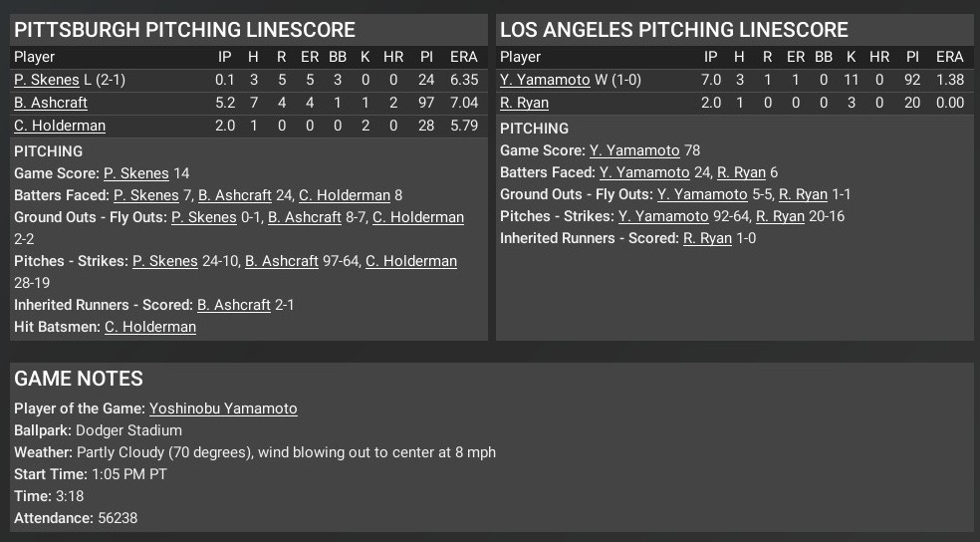Open B. Ashcraft in Pitches - Strikes line
The height and width of the screenshot is (542, 980).
point(282,261)
